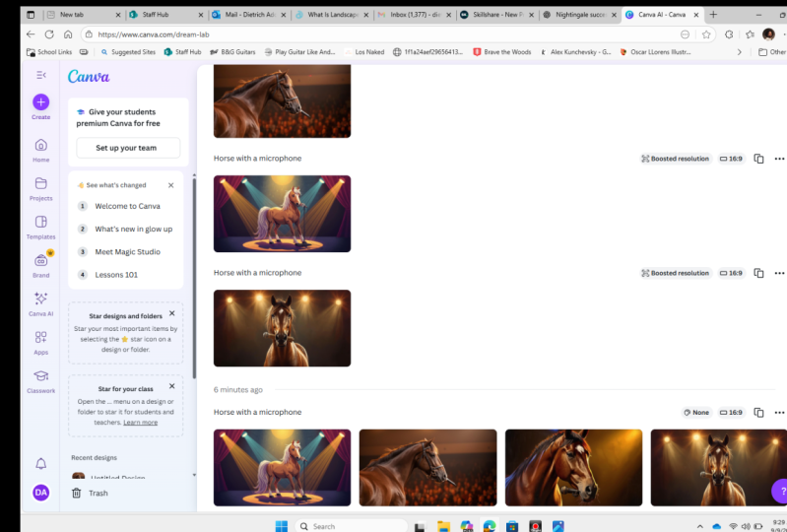Click browser home button
The image size is (787, 532).
tap(68, 34)
